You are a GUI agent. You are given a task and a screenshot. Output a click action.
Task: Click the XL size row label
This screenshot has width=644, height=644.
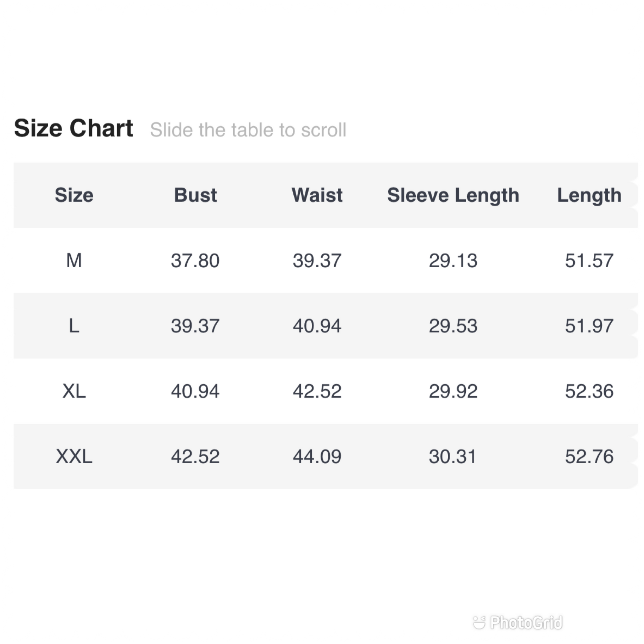point(74,391)
